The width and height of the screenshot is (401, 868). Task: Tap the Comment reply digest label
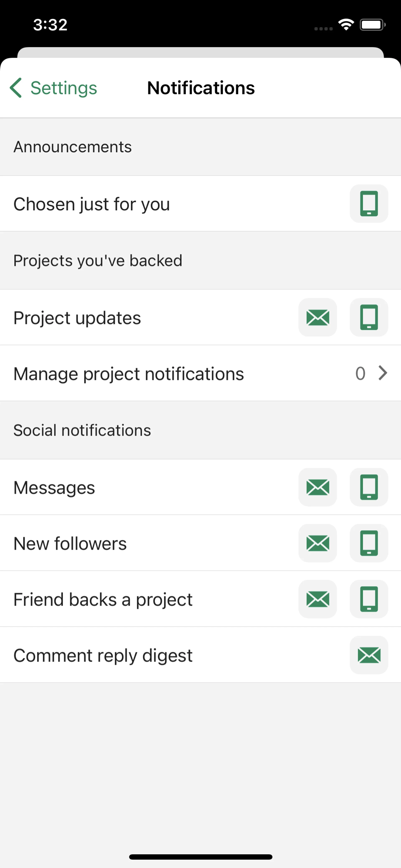click(x=103, y=655)
